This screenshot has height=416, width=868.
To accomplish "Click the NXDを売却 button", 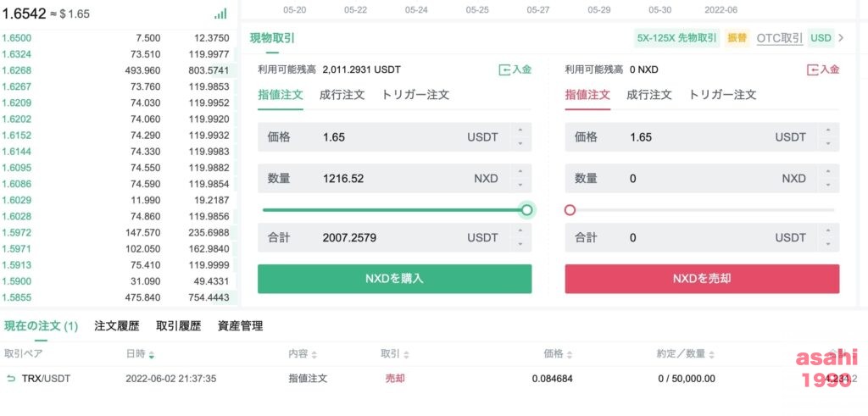I will [702, 279].
